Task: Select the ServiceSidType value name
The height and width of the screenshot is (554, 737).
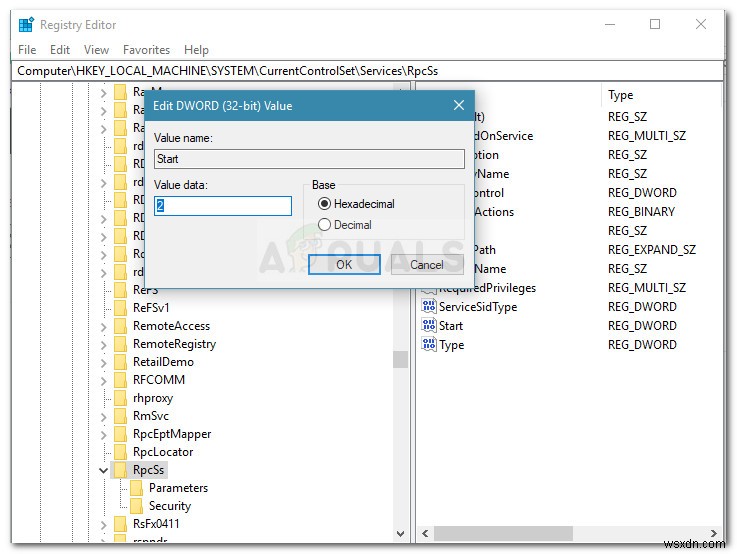Action: pyautogui.click(x=478, y=307)
